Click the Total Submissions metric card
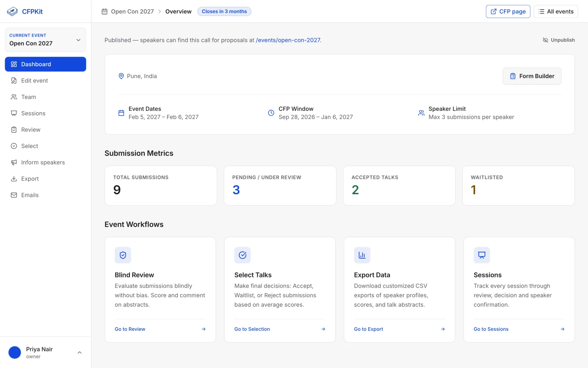The image size is (588, 368). (x=161, y=185)
